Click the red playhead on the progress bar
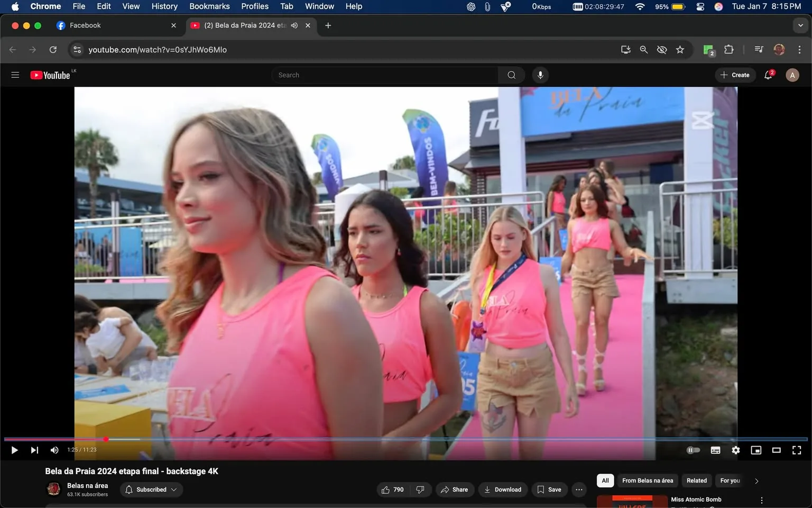 [x=106, y=439]
